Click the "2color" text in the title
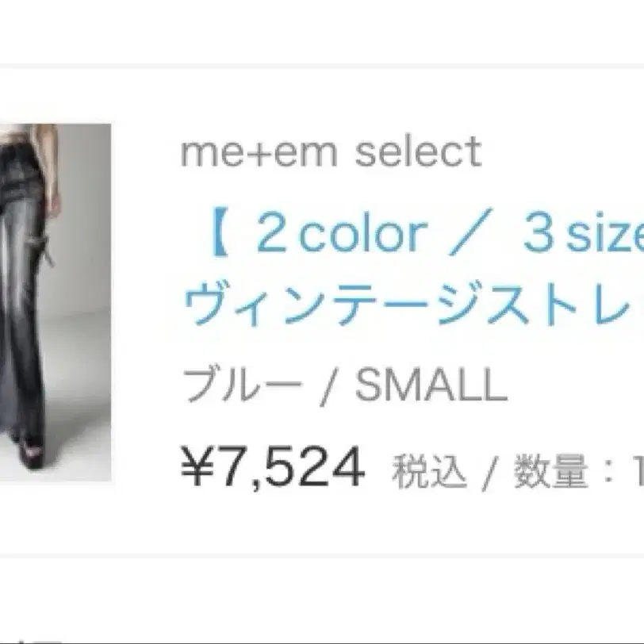The image size is (644, 644). pyautogui.click(x=342, y=233)
